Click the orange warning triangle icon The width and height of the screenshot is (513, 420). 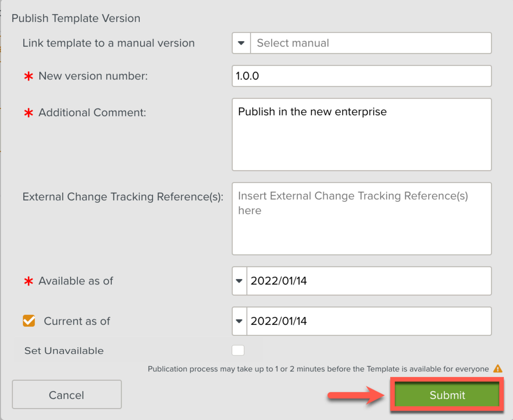(497, 369)
